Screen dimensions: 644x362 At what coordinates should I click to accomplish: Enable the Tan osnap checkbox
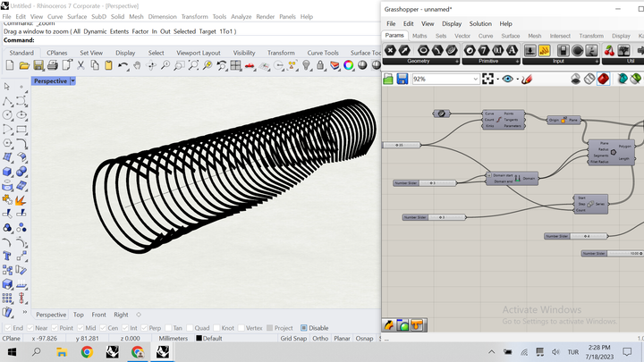pos(168,328)
